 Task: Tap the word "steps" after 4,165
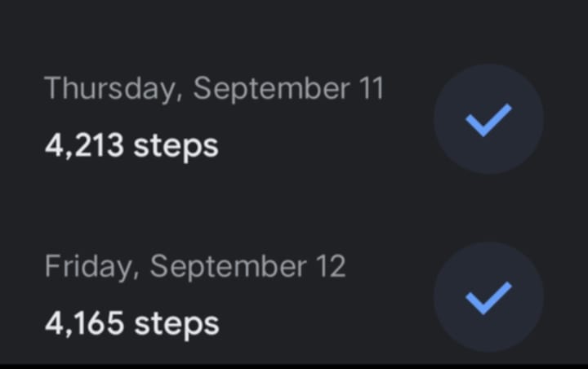click(x=176, y=323)
